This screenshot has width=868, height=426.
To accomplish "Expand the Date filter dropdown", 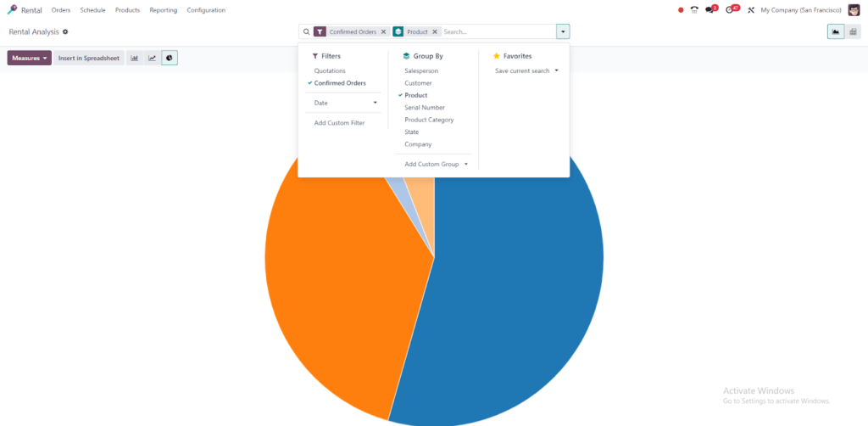I will (x=346, y=103).
